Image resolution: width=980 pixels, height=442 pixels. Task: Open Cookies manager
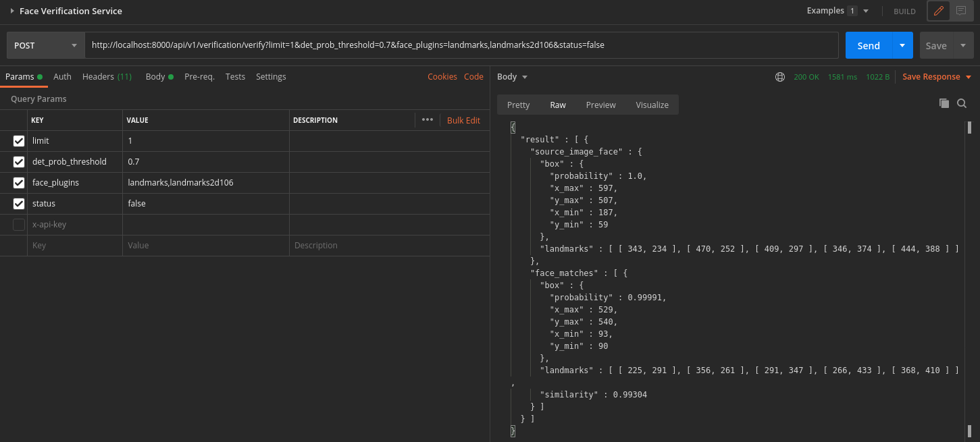442,76
